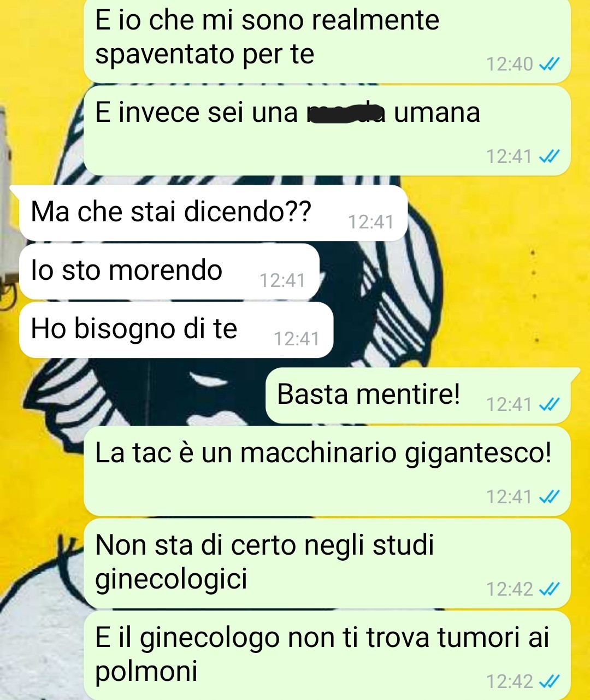This screenshot has width=590, height=700.
Task: Click double check on 'macchinario gigantesco' message
Action: (x=549, y=497)
